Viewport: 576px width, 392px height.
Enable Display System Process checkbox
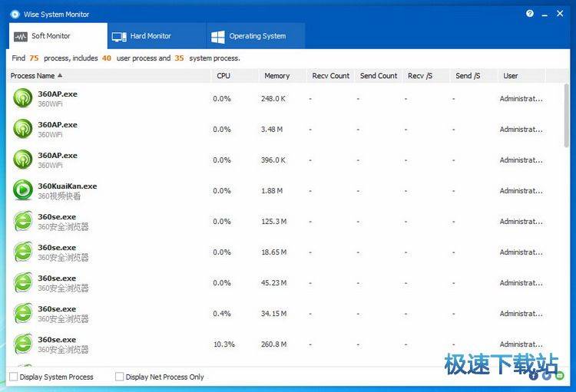click(x=13, y=377)
